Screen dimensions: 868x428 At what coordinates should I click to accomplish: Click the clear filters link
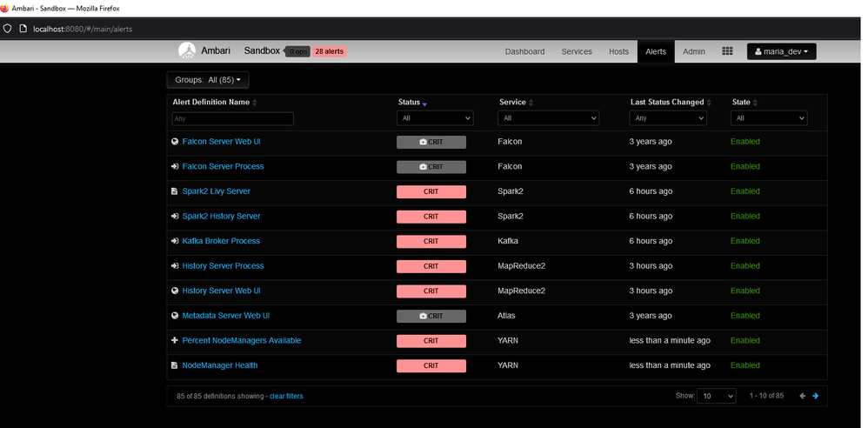pos(286,396)
